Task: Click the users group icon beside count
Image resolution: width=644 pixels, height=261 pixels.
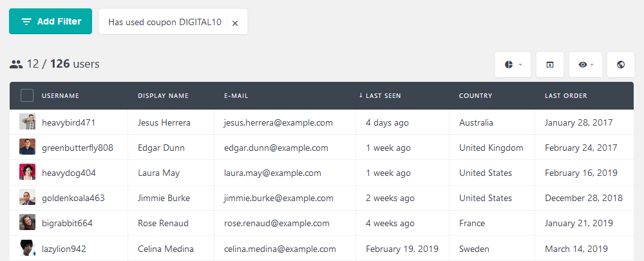Action: tap(16, 64)
